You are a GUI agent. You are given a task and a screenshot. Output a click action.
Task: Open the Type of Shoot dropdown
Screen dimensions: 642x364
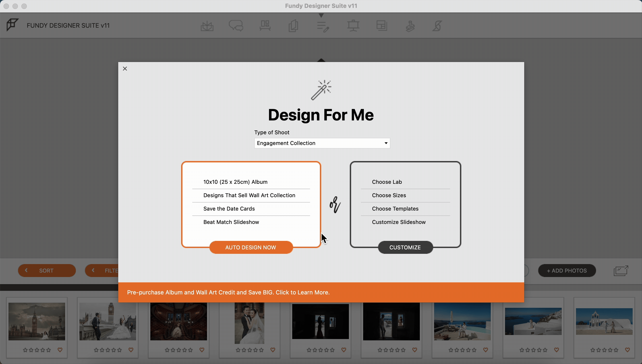tap(322, 143)
